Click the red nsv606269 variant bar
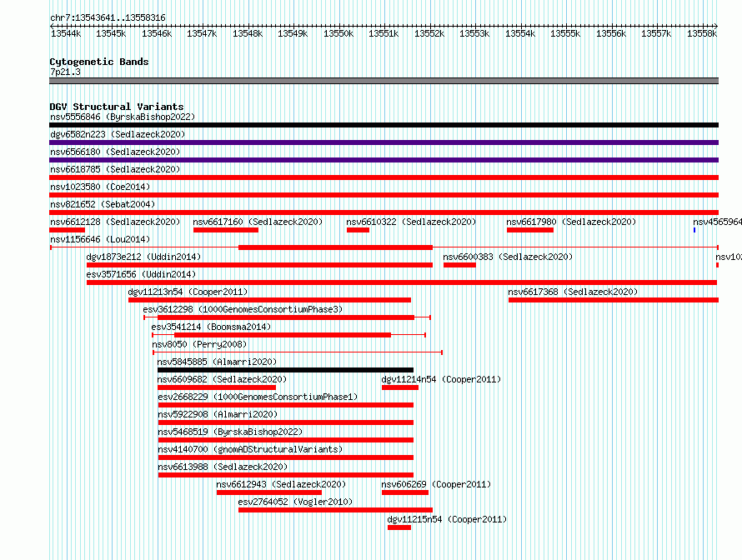742x560 pixels. click(x=405, y=492)
